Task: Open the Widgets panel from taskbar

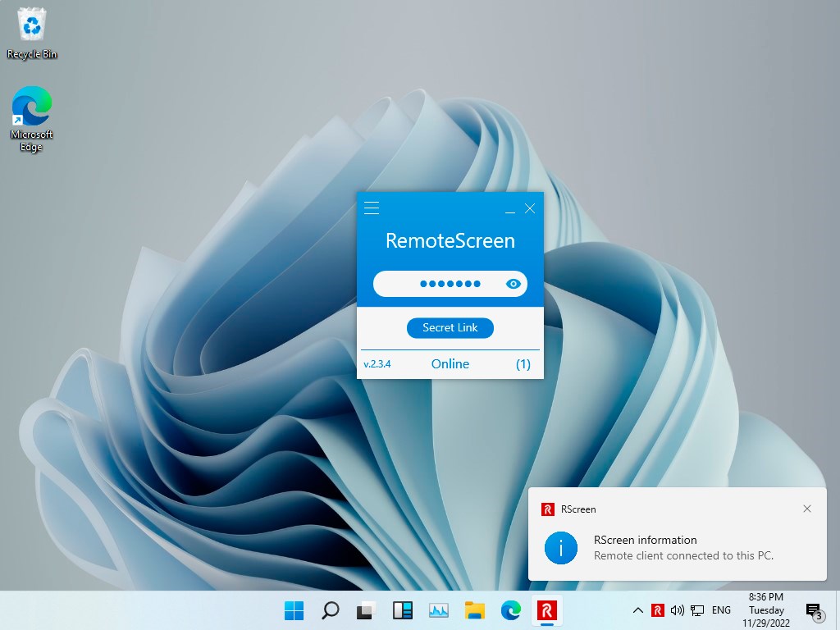Action: coord(402,610)
